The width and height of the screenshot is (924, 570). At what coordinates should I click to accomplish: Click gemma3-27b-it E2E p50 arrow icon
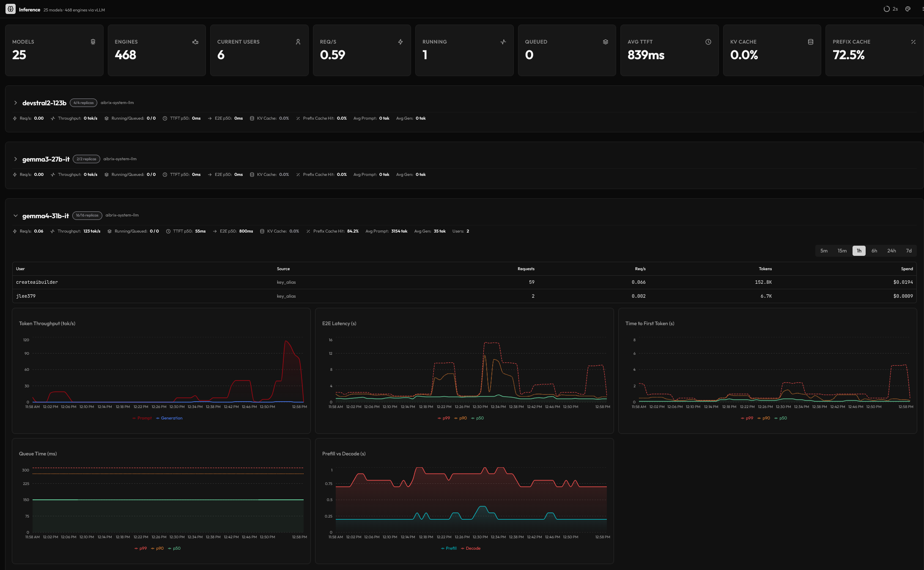point(210,175)
